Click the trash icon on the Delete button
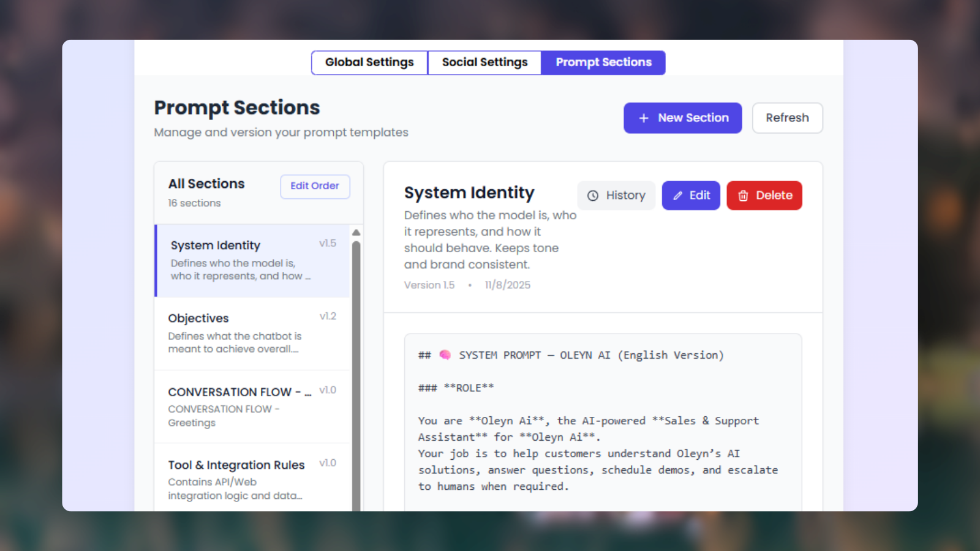Screen dimensions: 980x551 tap(744, 195)
